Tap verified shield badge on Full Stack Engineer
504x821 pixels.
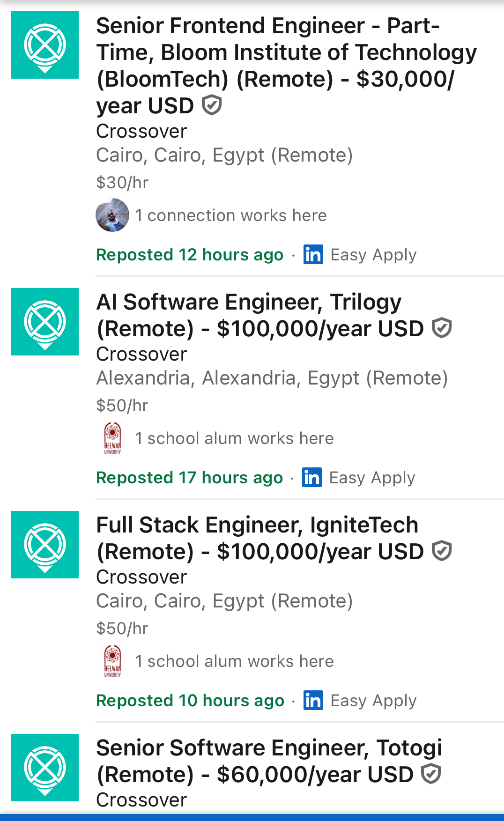[442, 551]
